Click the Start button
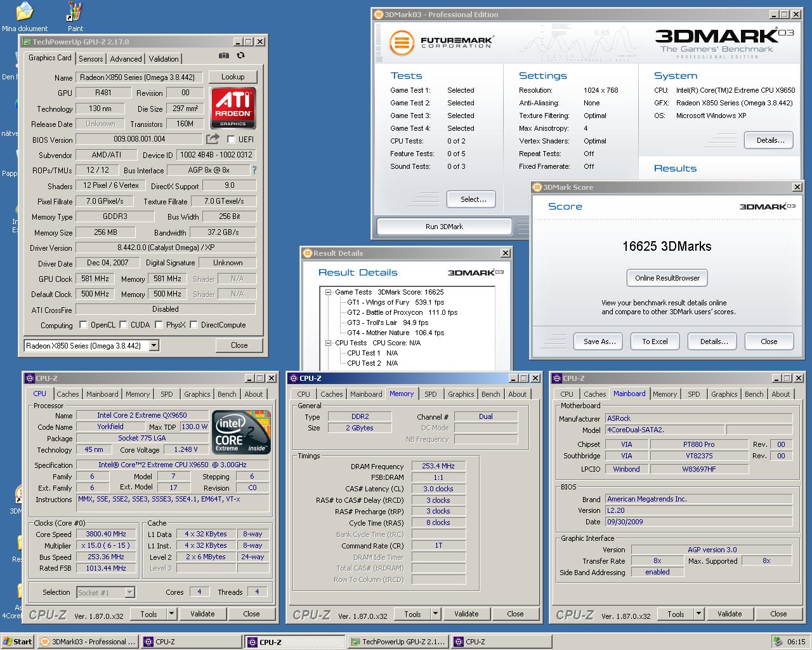 [x=17, y=642]
